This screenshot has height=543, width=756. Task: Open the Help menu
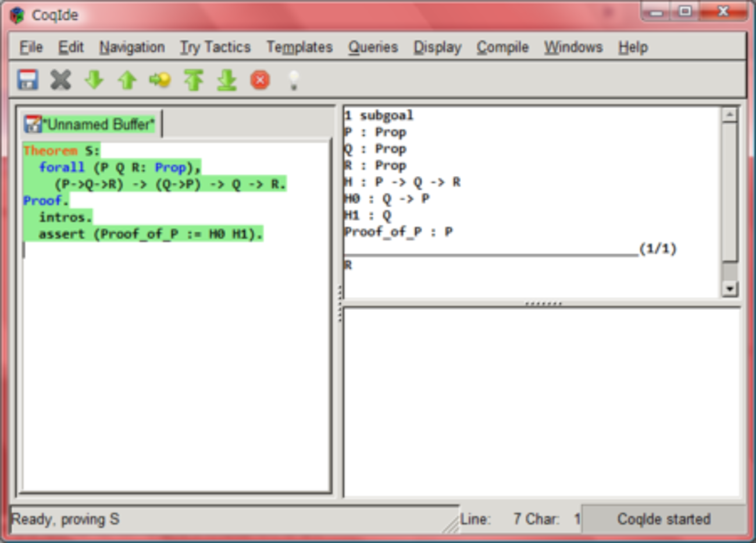click(x=633, y=47)
